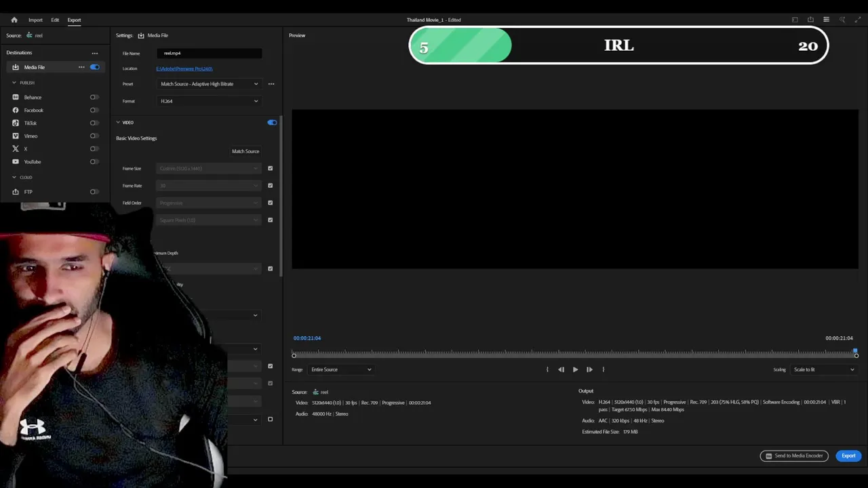Switch to the Import tab

point(35,20)
